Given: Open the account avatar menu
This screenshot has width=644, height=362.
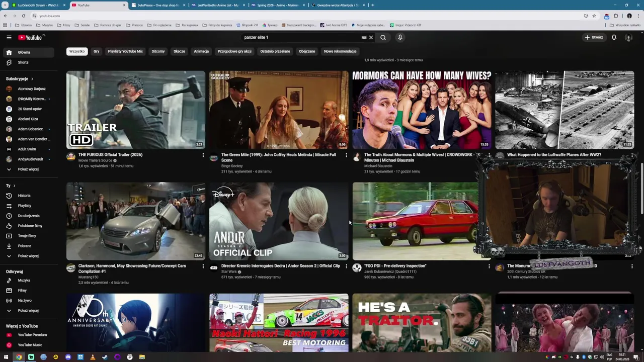Looking at the screenshot, I should click(x=628, y=37).
